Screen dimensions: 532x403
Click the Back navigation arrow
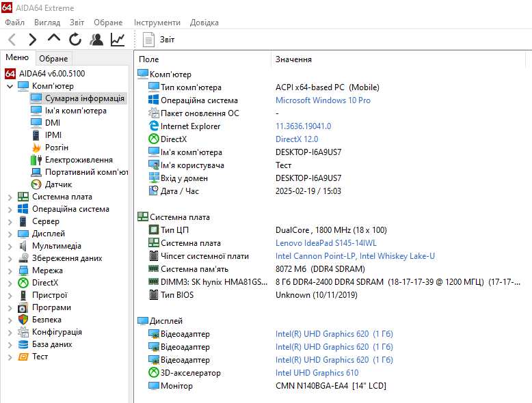pyautogui.click(x=12, y=40)
